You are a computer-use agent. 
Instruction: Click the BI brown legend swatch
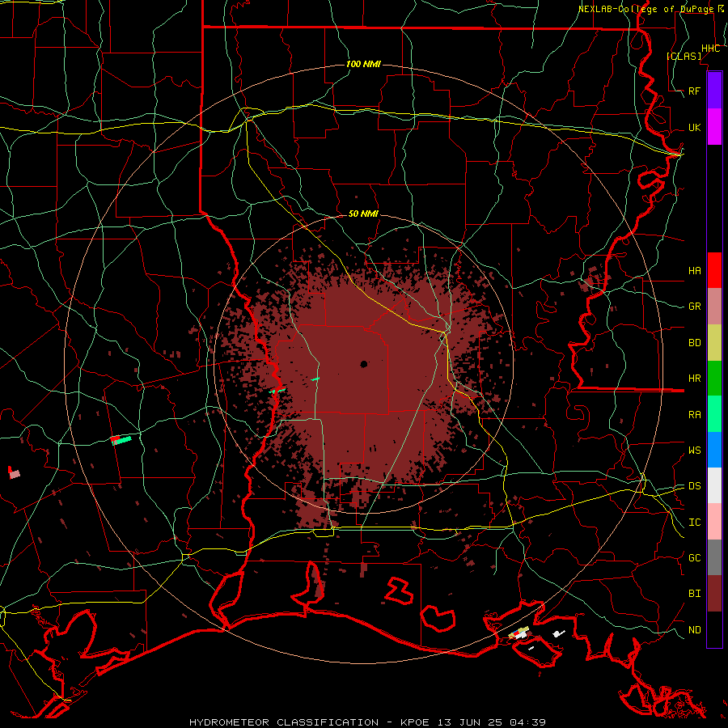click(714, 594)
